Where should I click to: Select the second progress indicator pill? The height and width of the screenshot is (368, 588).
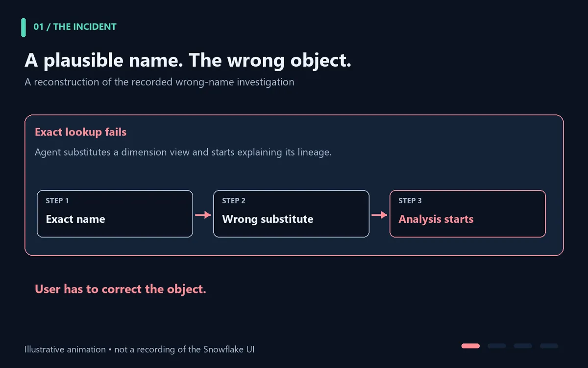(x=496, y=346)
